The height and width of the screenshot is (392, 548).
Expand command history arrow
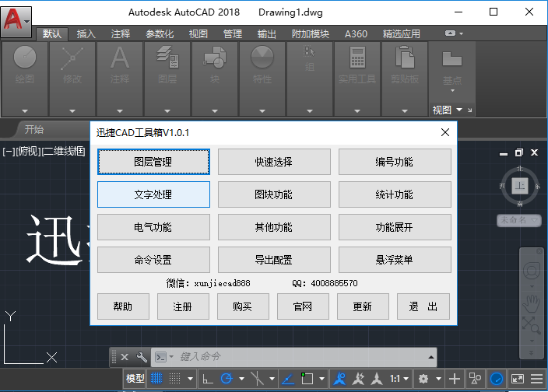[x=431, y=357]
